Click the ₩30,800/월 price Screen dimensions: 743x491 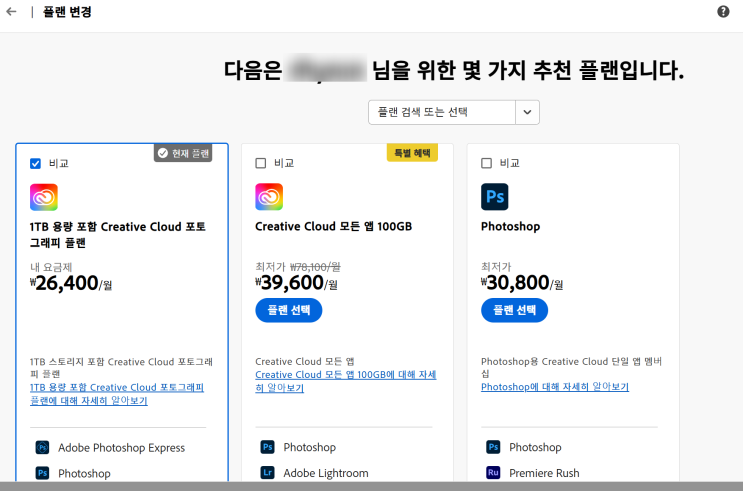522,283
